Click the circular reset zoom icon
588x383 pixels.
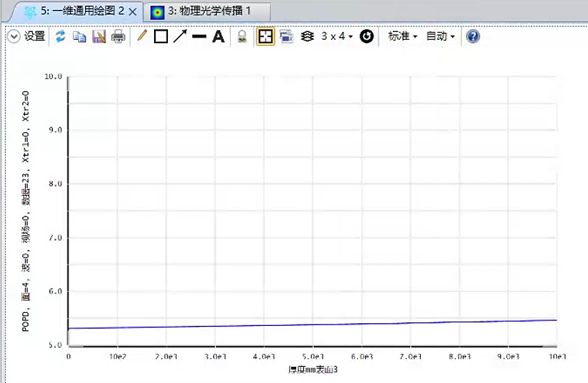point(366,36)
